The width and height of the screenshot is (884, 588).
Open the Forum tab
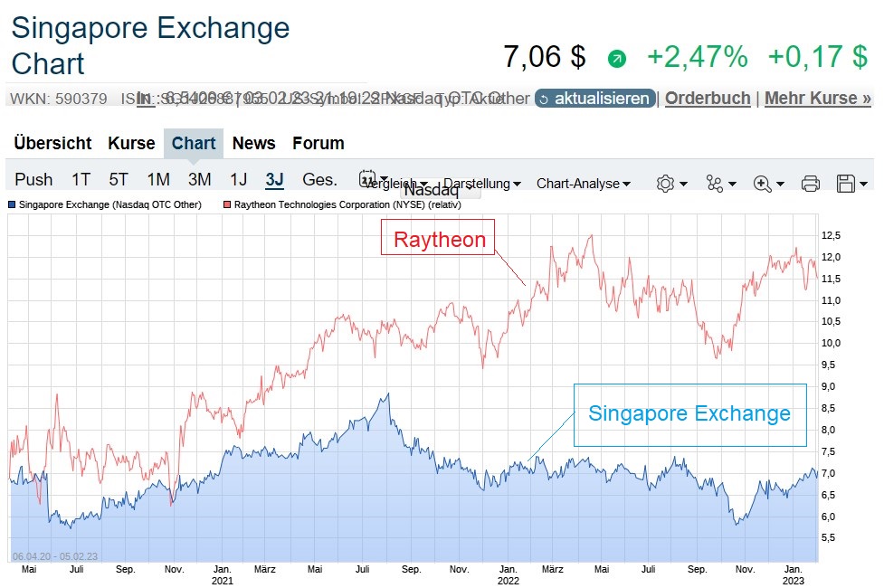coord(318,143)
